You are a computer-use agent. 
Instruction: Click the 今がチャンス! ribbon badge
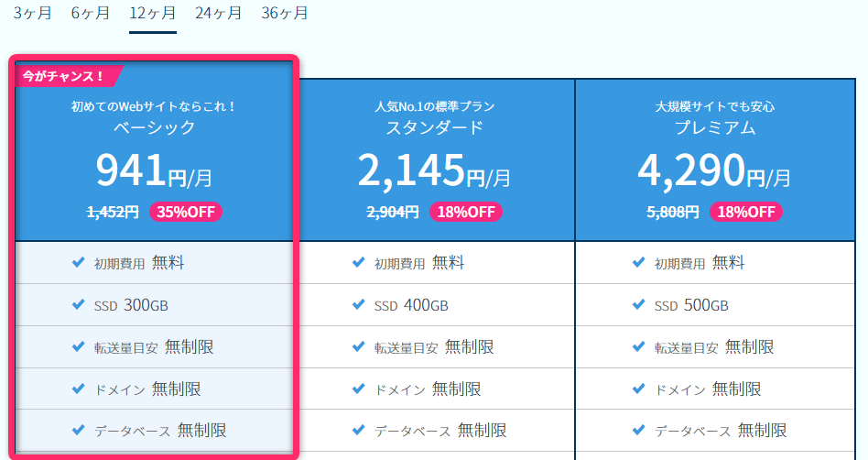[64, 76]
